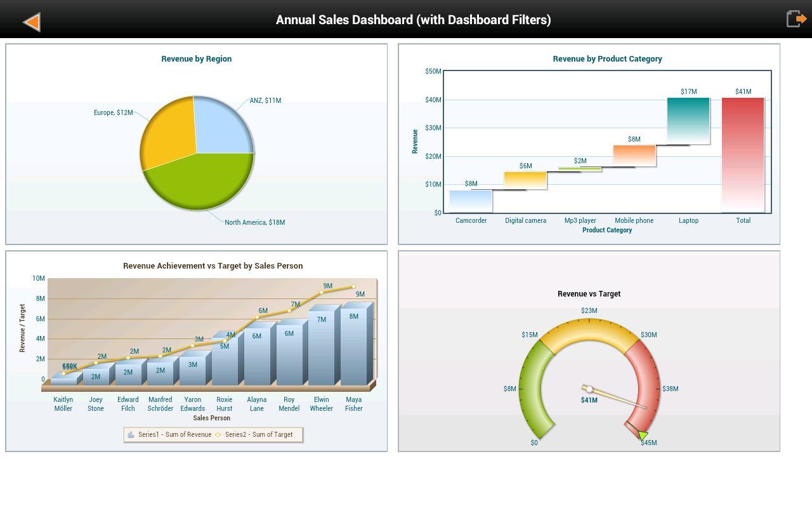This screenshot has width=812, height=508.
Task: Click the red Total bar in waterfall chart
Action: tap(743, 152)
